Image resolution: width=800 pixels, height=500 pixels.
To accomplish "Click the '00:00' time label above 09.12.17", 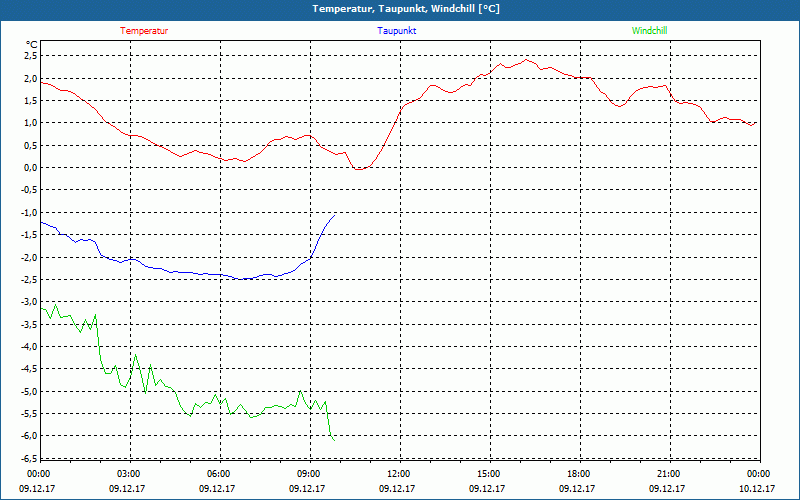I will coord(39,474).
